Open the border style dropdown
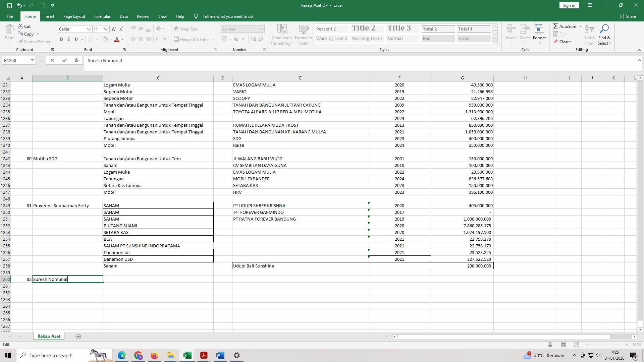The image size is (644, 362). pyautogui.click(x=97, y=39)
